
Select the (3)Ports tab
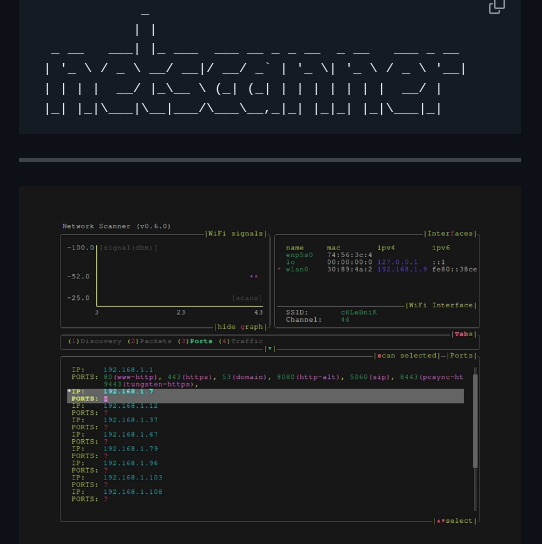pyautogui.click(x=195, y=341)
